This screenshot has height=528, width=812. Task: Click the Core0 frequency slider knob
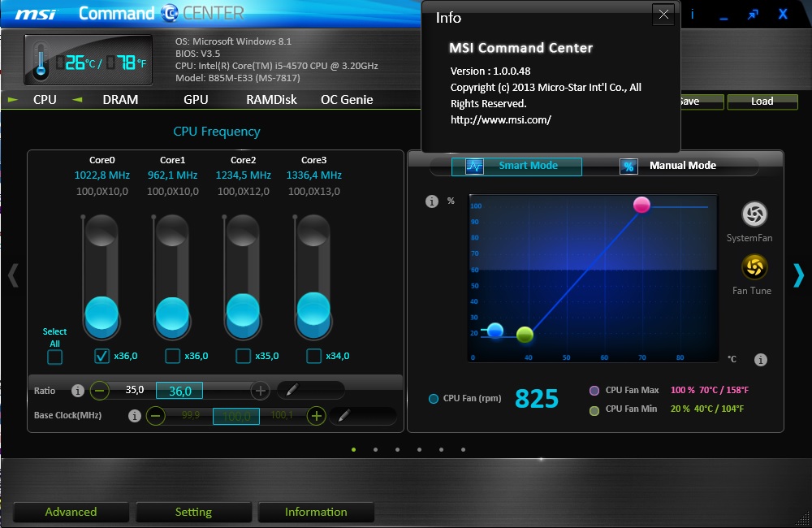(101, 314)
